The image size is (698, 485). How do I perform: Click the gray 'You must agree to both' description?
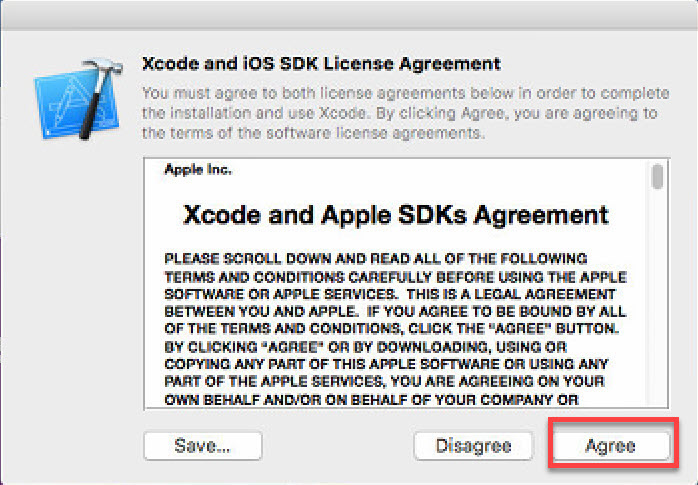[x=406, y=113]
